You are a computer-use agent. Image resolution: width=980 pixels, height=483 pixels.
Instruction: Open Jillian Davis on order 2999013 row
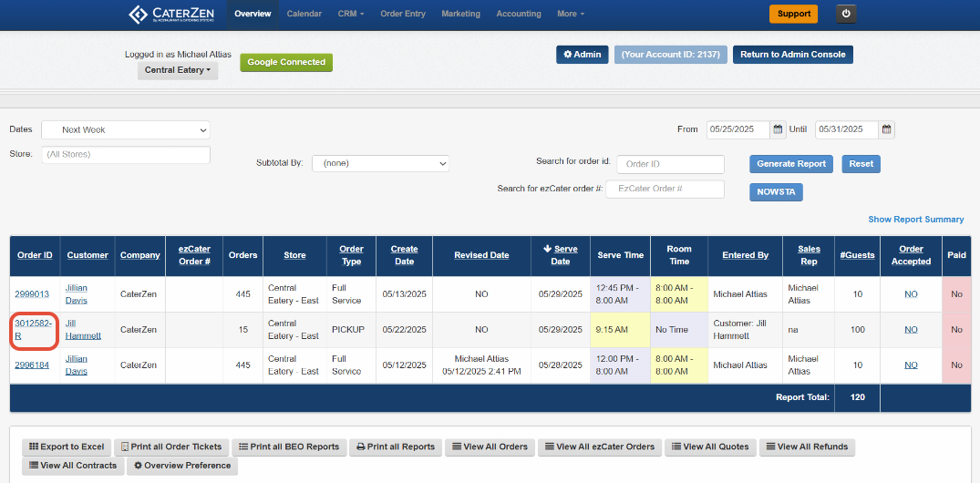77,293
